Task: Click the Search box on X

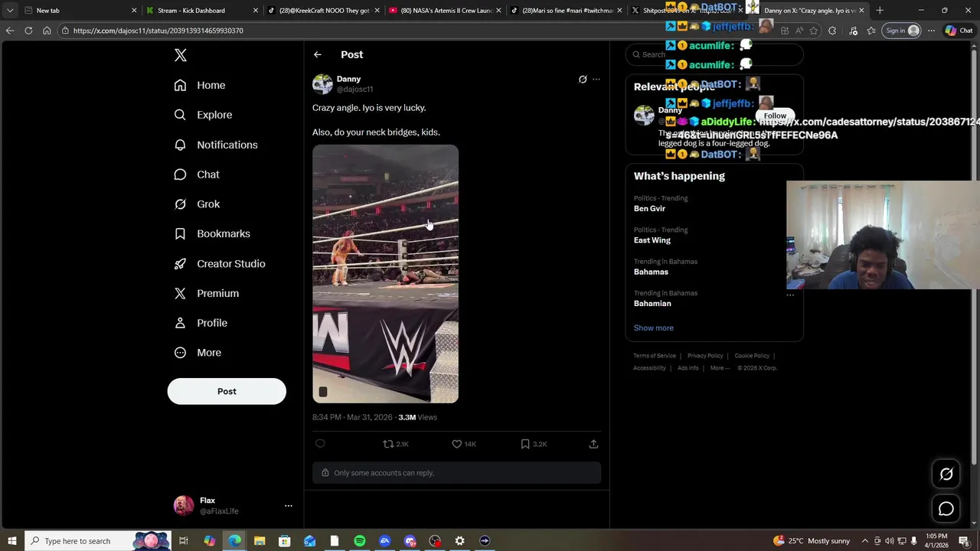Action: (x=714, y=54)
